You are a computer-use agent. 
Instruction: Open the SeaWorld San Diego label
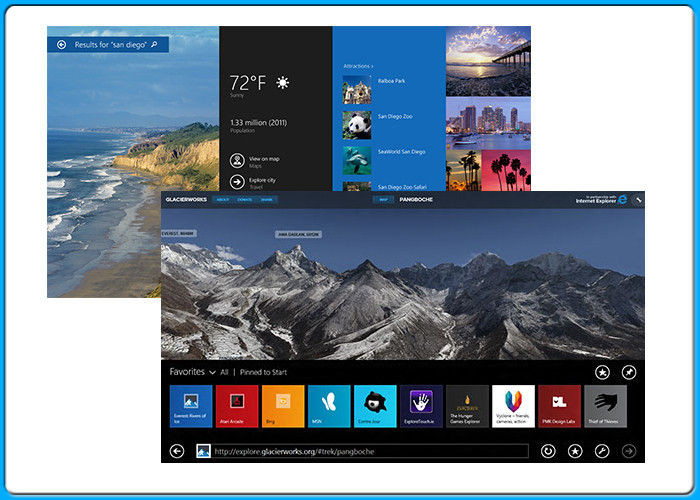pyautogui.click(x=401, y=152)
